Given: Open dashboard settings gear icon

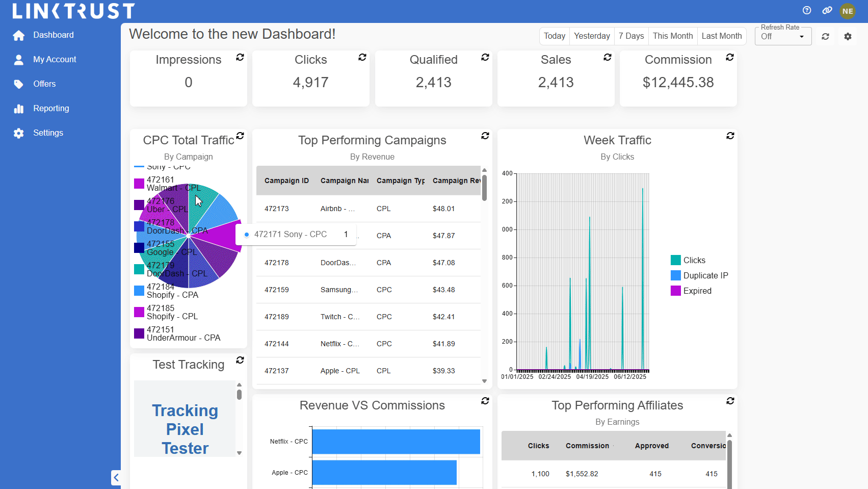Looking at the screenshot, I should coord(848,36).
